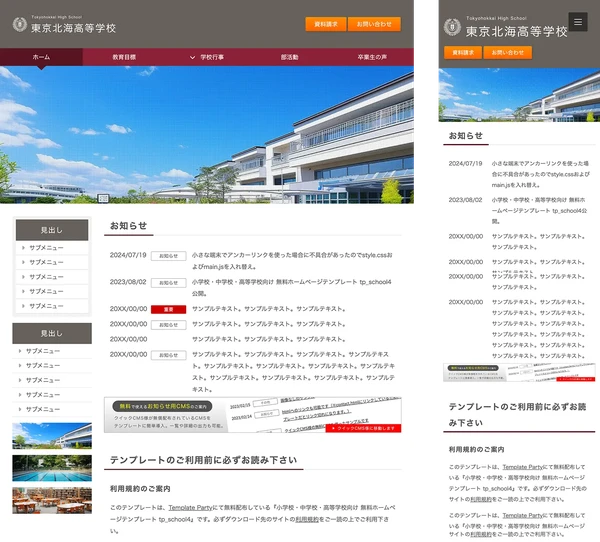This screenshot has width=600, height=542.
Task: Click the 2023/08/02 date in desktop news list
Action: (128, 282)
